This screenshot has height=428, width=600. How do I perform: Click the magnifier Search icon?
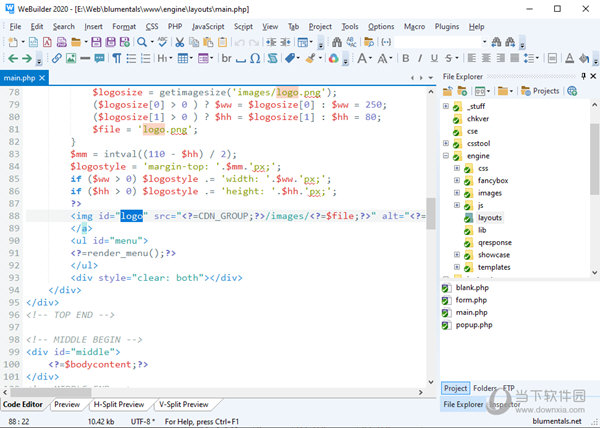[x=142, y=42]
